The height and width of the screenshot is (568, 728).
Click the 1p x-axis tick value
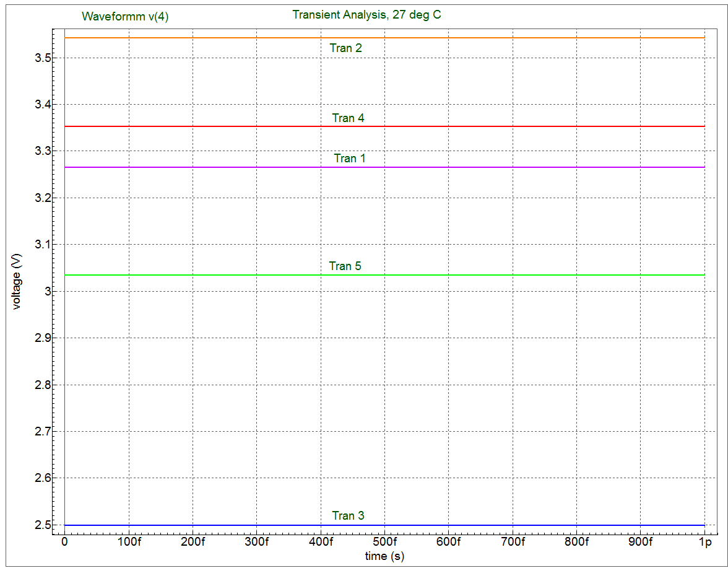point(704,543)
